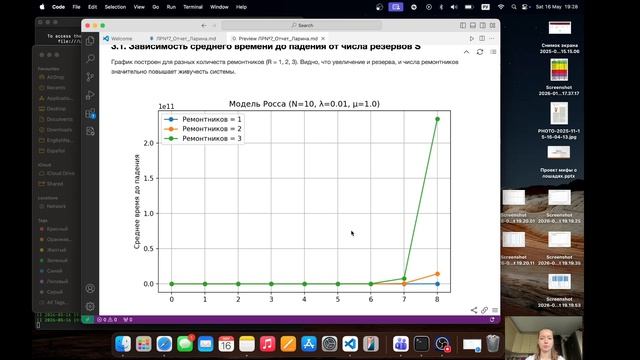Open Safari from the Dock

(x=164, y=344)
